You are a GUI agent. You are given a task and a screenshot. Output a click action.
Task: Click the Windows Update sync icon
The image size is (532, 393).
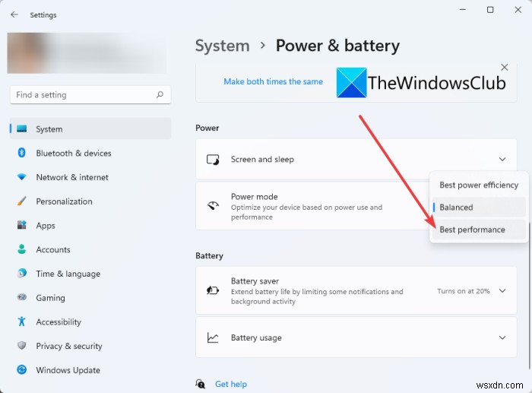click(22, 369)
